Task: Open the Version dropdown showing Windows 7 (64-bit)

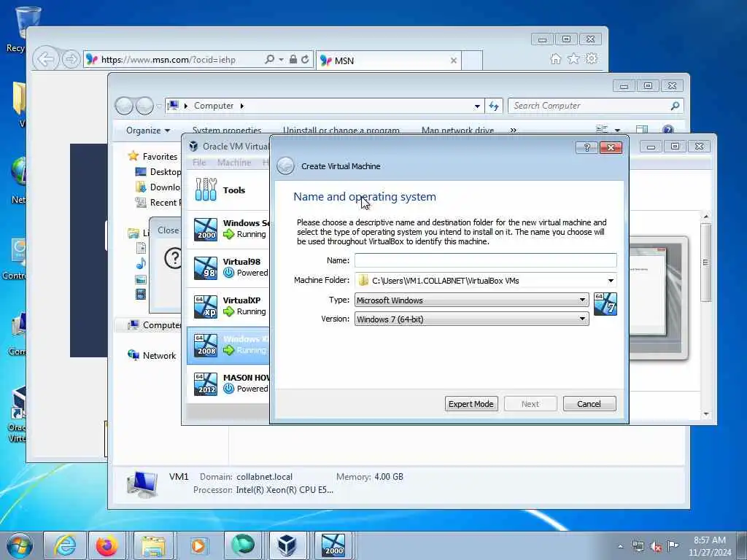Action: coord(472,319)
